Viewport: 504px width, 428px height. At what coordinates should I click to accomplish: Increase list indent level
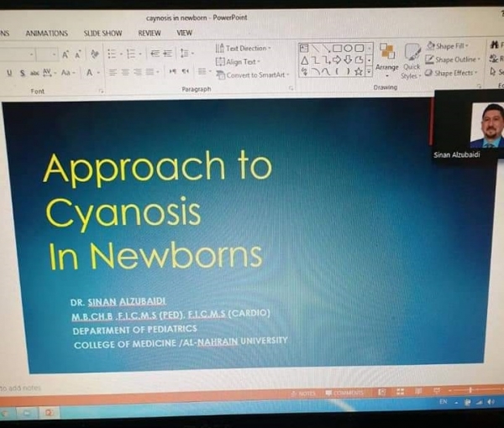167,54
